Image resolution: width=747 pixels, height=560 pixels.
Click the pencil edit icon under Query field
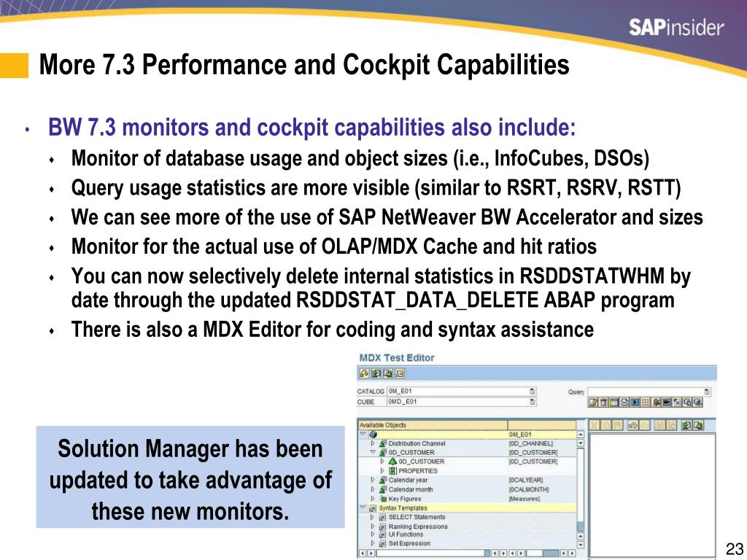point(592,402)
